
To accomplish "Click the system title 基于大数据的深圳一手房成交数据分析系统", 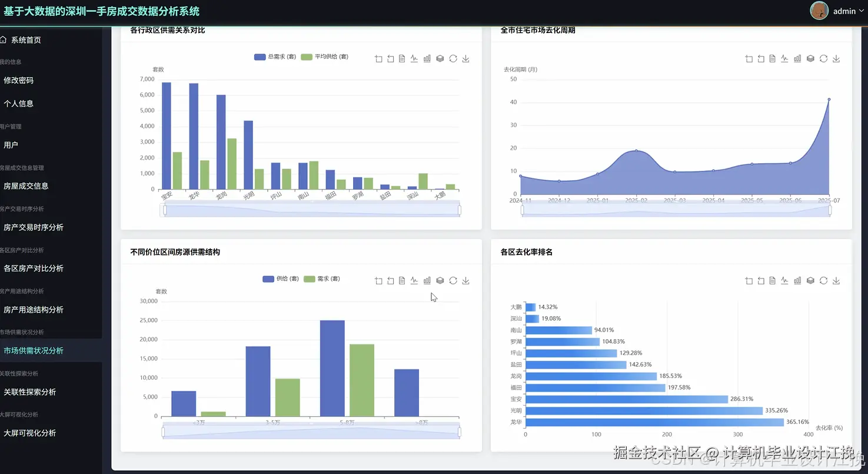I will pyautogui.click(x=101, y=11).
